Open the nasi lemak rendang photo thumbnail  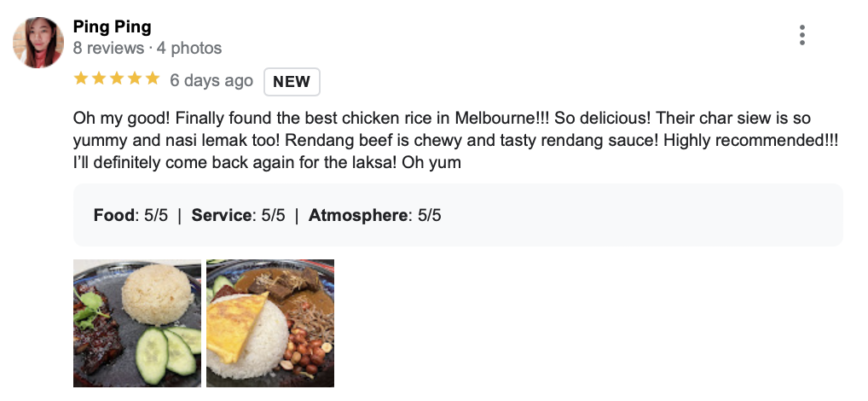coord(270,323)
